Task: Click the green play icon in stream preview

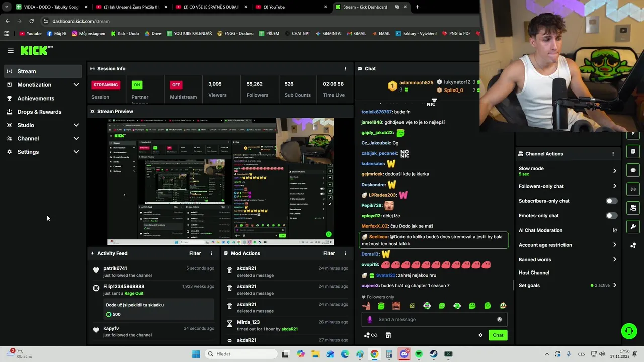Action: pyautogui.click(x=328, y=234)
